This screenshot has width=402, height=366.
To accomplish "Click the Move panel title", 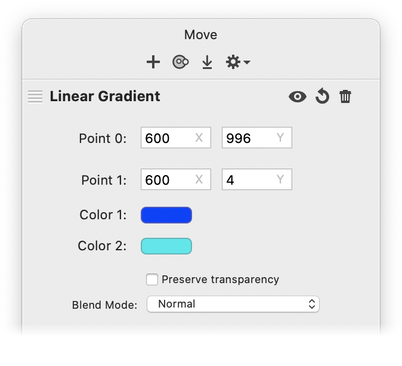I will pyautogui.click(x=201, y=35).
